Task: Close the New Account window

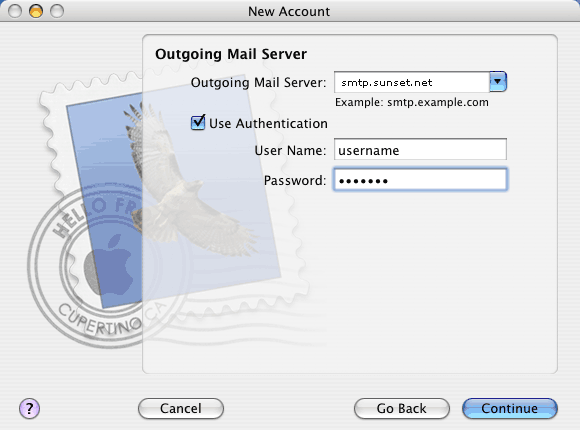Action: (15, 11)
